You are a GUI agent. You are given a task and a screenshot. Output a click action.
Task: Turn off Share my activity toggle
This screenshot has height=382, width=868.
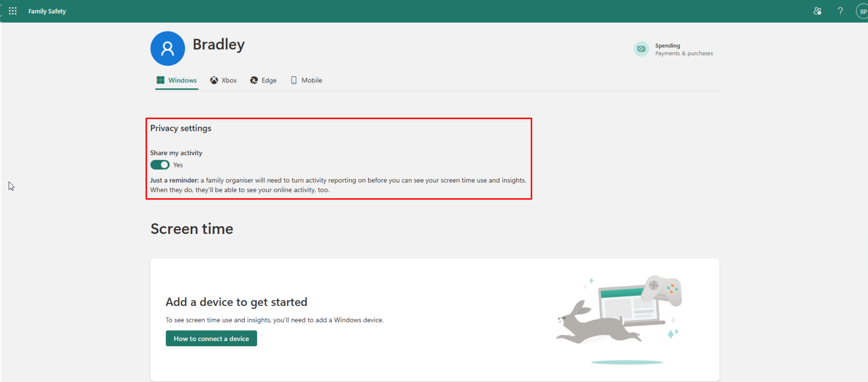(x=160, y=165)
